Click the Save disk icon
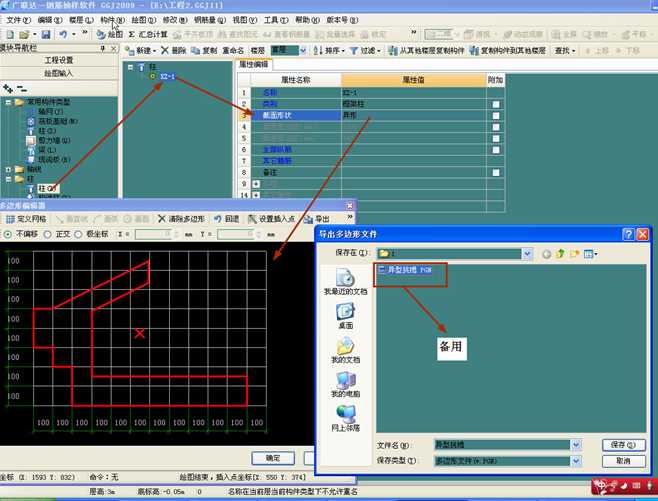 46,34
